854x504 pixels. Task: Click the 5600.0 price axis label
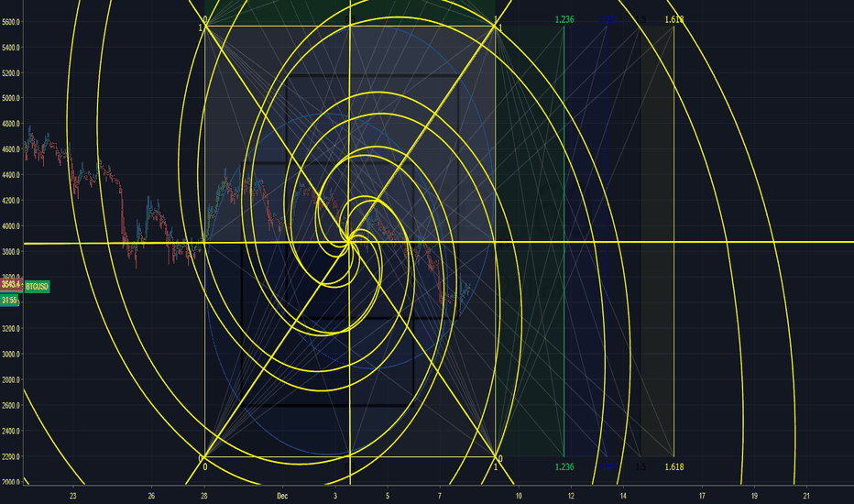pos(11,22)
